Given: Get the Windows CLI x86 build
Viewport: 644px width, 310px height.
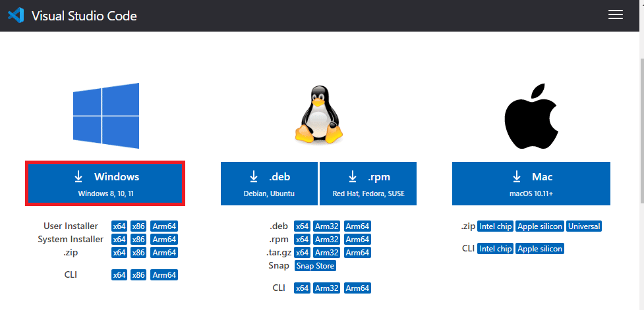Looking at the screenshot, I should click(x=138, y=275).
